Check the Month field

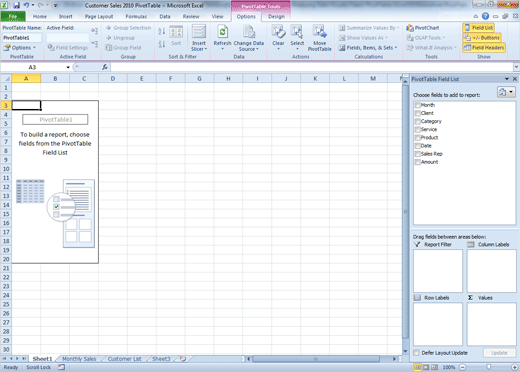pos(417,105)
